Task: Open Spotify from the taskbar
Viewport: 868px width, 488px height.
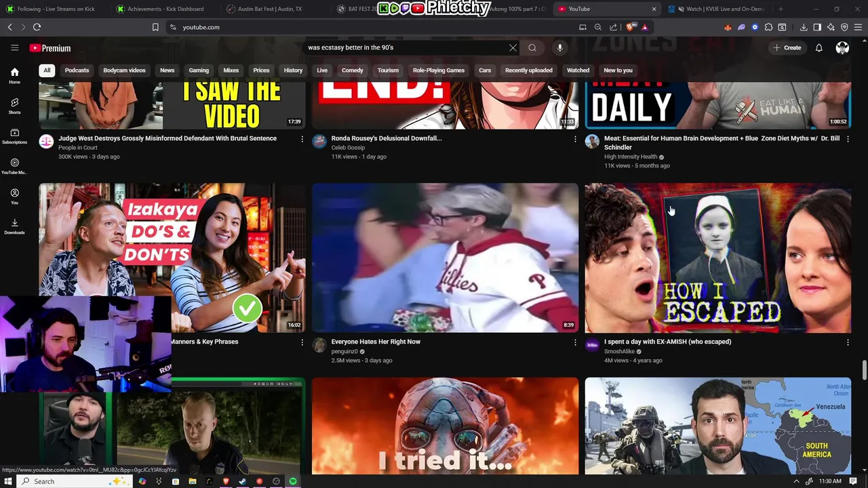Action: pyautogui.click(x=293, y=481)
